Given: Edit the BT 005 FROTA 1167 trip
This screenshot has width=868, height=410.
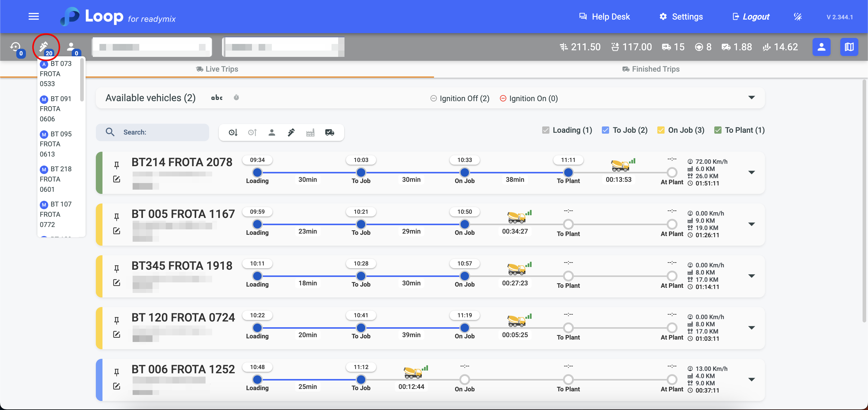Looking at the screenshot, I should coord(117,231).
